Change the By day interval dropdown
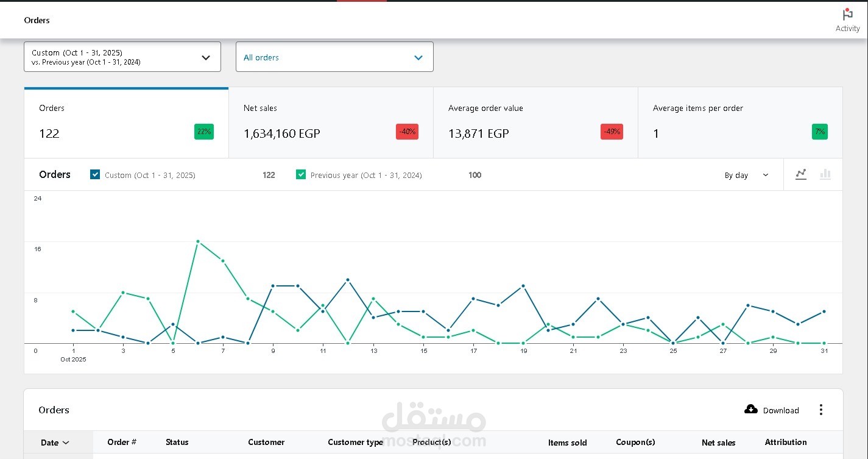 click(746, 175)
